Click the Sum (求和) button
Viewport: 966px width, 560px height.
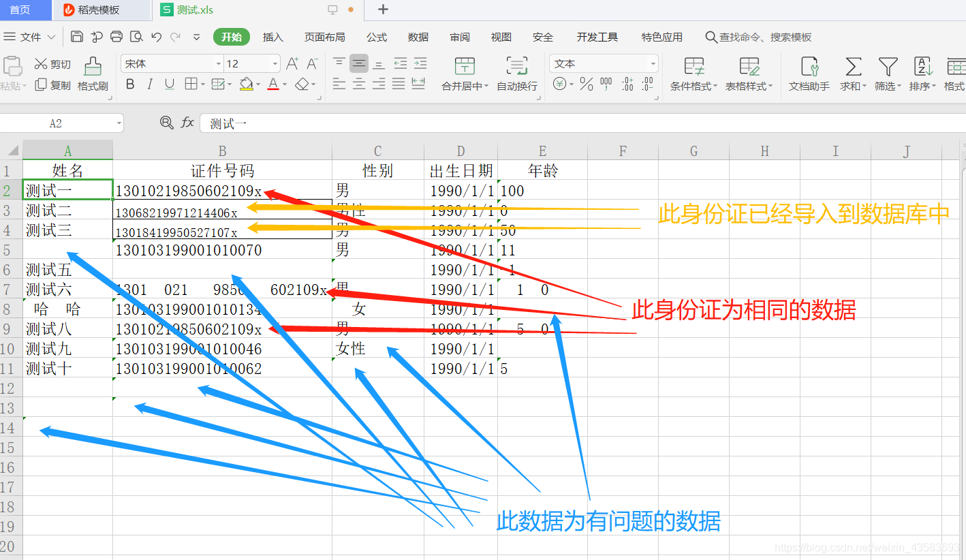click(x=853, y=74)
